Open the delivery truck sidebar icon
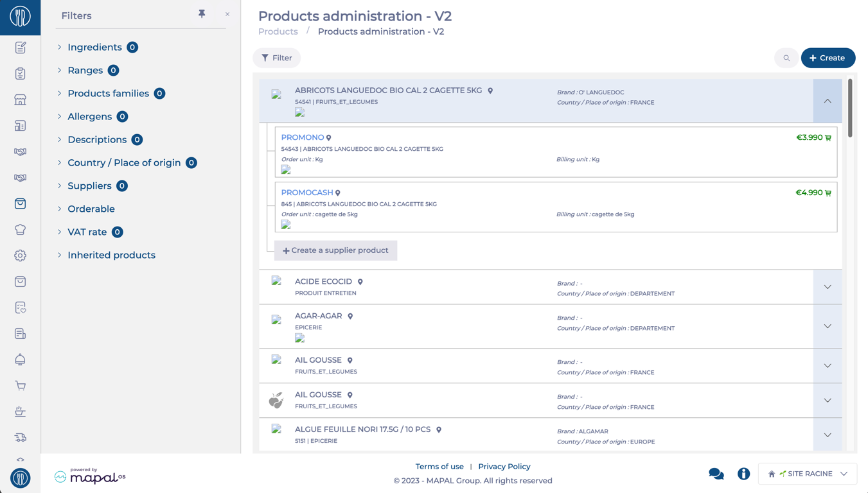Viewport: 868px width, 493px height. tap(20, 438)
